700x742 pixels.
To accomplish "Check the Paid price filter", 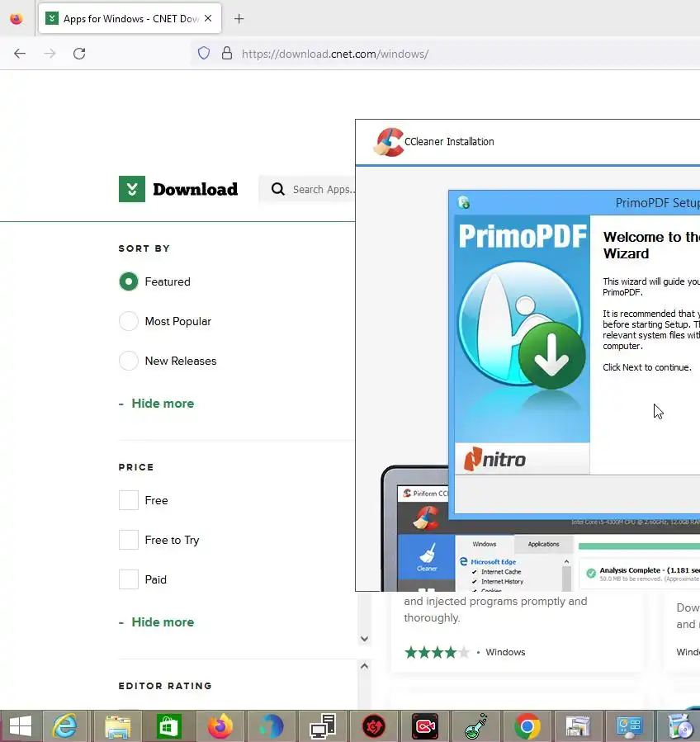I will coord(128,579).
